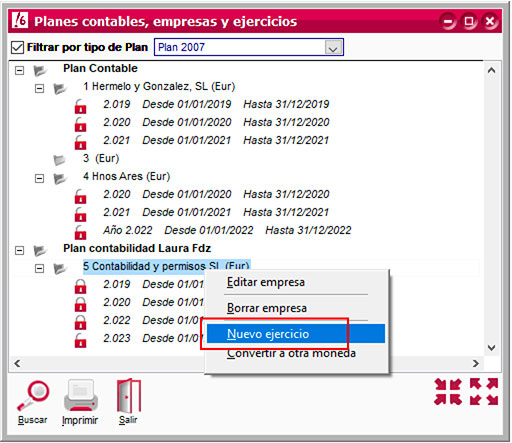512x443 pixels.
Task: Click the closed padlock of Contabilidad y permisos 2.019
Action: click(x=80, y=286)
